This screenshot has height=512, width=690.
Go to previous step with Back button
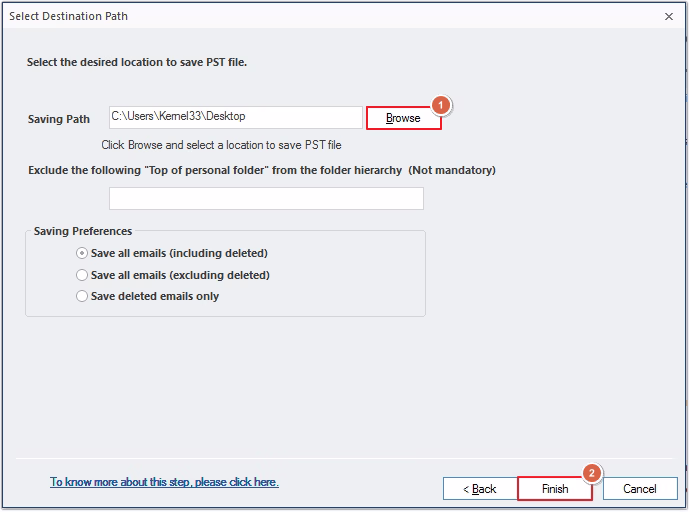[480, 489]
